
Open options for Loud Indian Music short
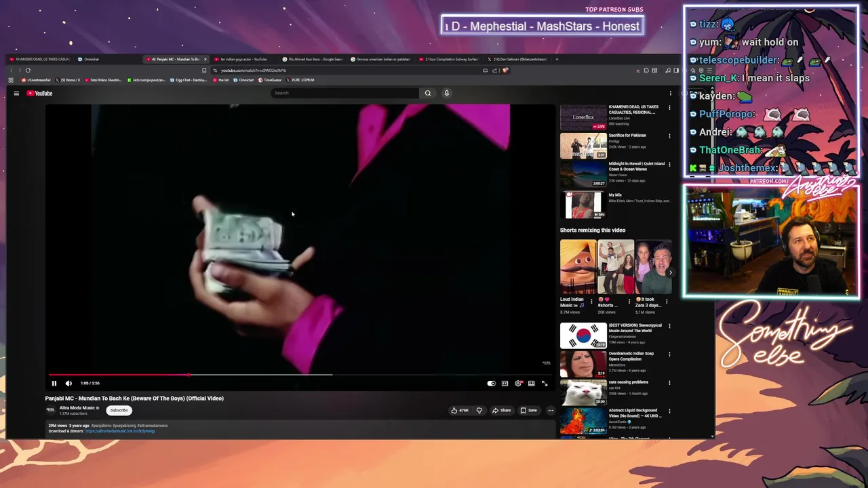(591, 301)
